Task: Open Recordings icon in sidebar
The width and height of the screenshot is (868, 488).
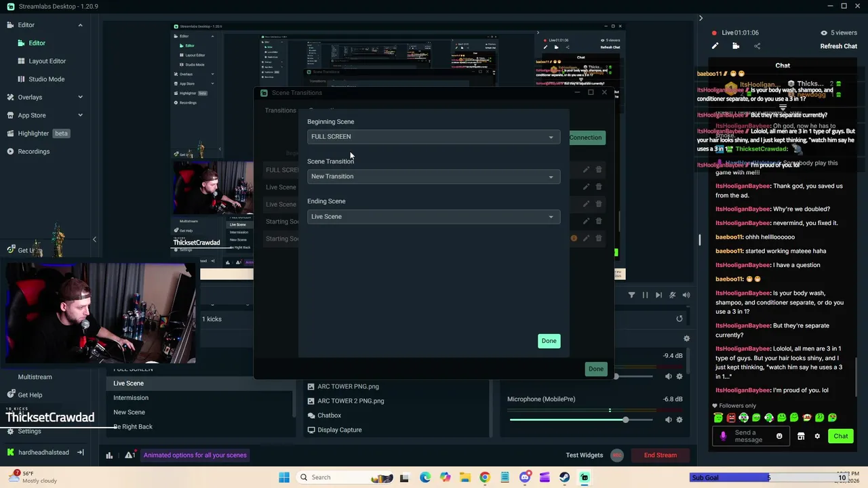Action: click(10, 151)
